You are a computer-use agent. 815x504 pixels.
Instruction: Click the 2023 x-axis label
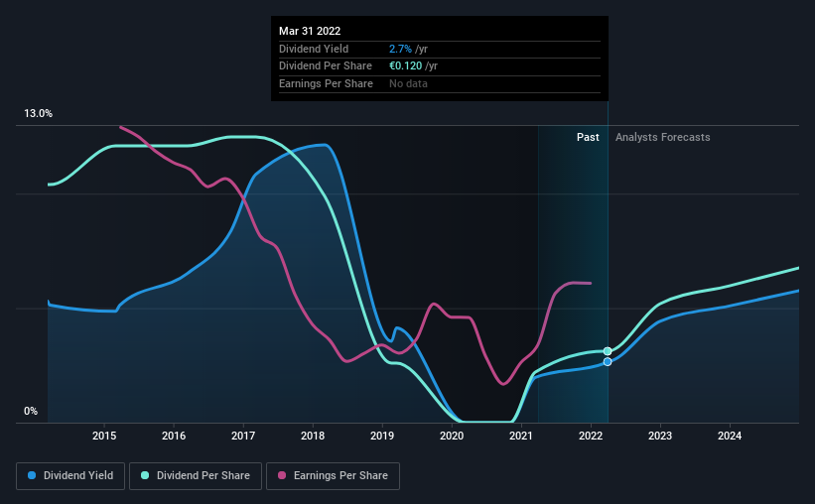point(659,436)
